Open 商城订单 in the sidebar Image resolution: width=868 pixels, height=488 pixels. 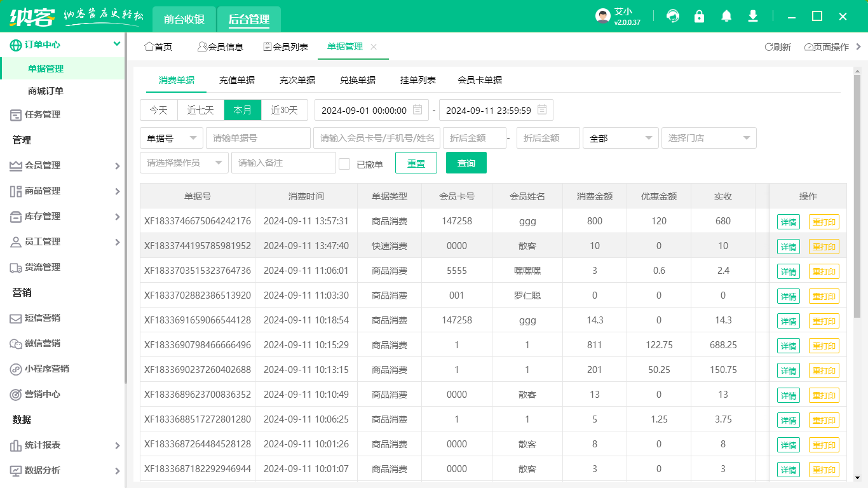pos(46,91)
